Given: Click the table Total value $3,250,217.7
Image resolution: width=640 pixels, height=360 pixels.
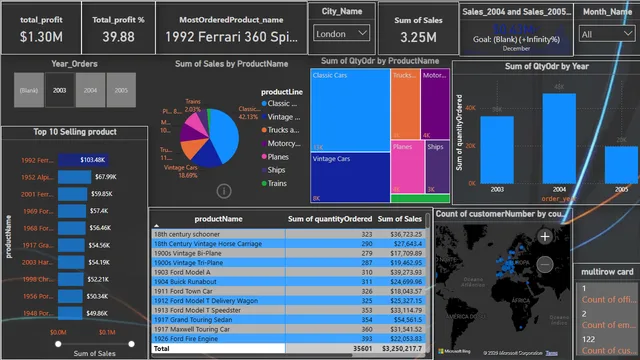Looking at the screenshot, I should point(402,349).
